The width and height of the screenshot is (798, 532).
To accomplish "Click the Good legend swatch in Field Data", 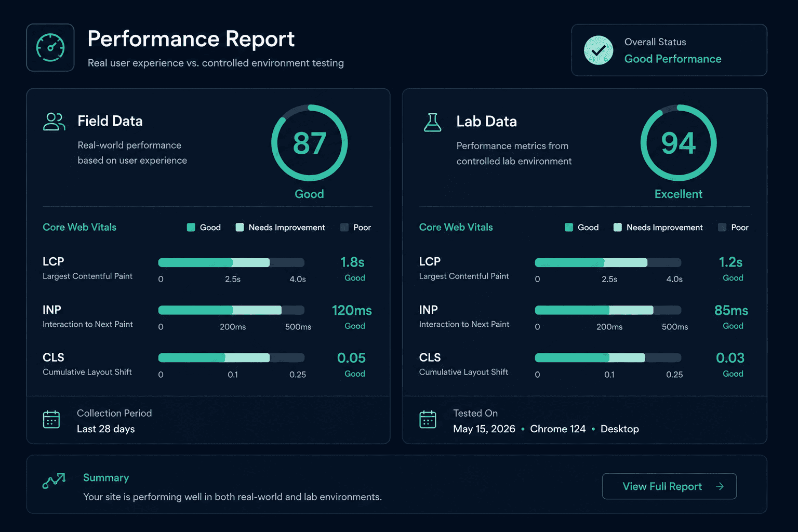I will point(191,228).
